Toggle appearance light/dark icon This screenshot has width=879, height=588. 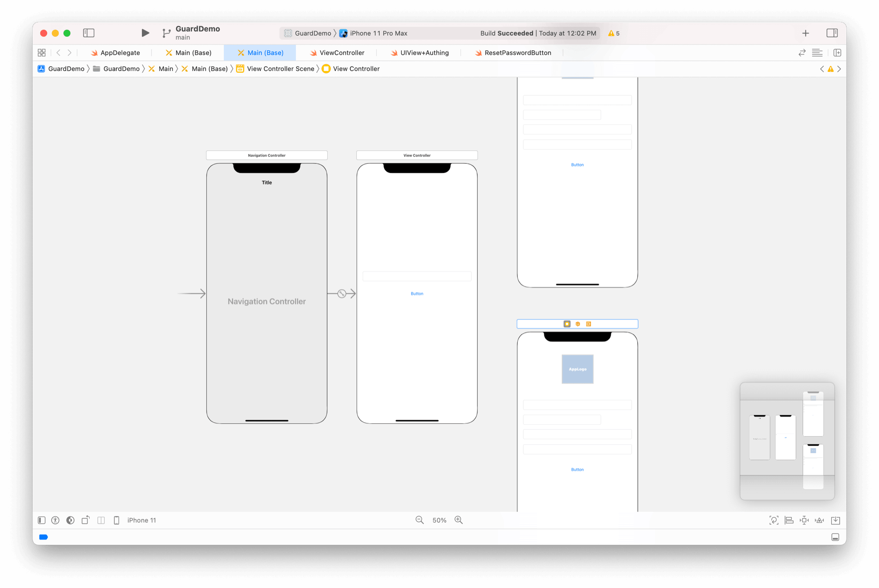click(x=71, y=520)
